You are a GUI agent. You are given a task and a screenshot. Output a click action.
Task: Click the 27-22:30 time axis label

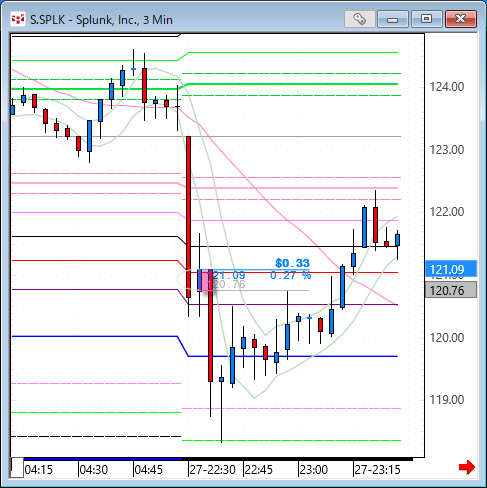212,470
